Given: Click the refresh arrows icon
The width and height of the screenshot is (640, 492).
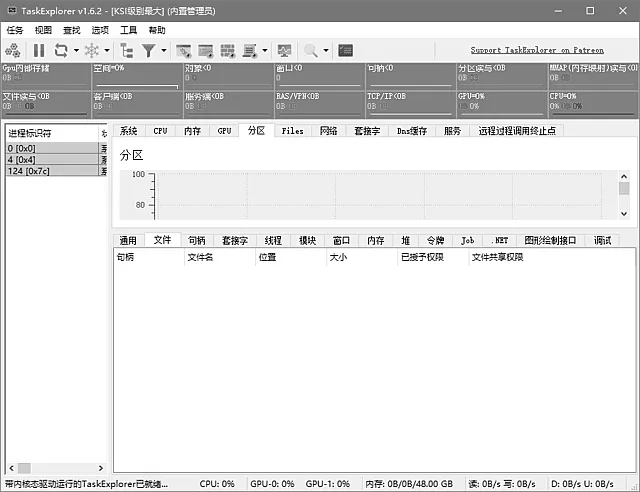Looking at the screenshot, I should pyautogui.click(x=61, y=51).
